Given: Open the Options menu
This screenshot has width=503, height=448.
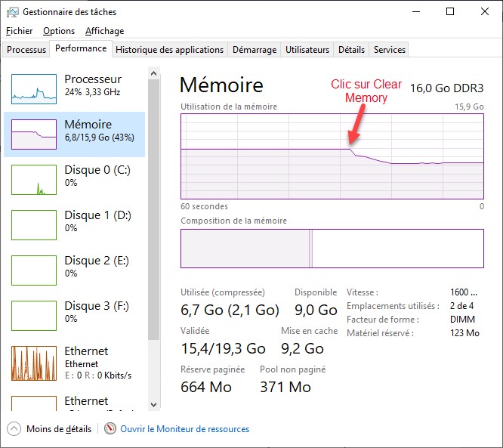Looking at the screenshot, I should 59,31.
